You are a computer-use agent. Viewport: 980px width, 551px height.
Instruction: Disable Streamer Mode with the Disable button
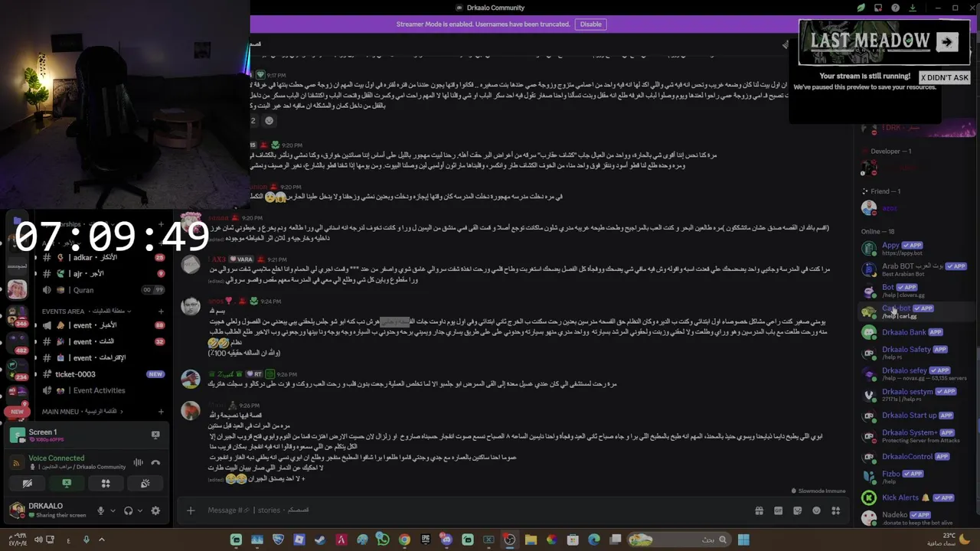click(x=590, y=24)
